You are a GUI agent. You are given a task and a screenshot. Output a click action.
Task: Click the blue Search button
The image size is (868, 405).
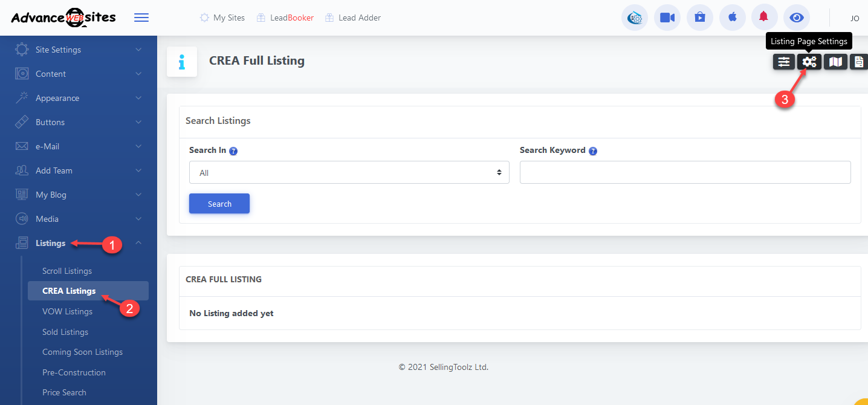[219, 204]
